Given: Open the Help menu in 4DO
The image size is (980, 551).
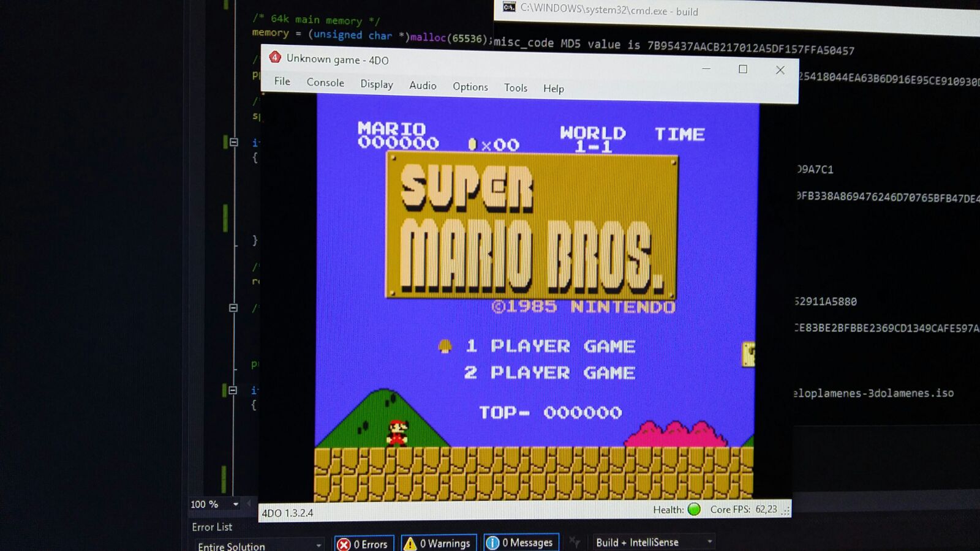Looking at the screenshot, I should (554, 89).
